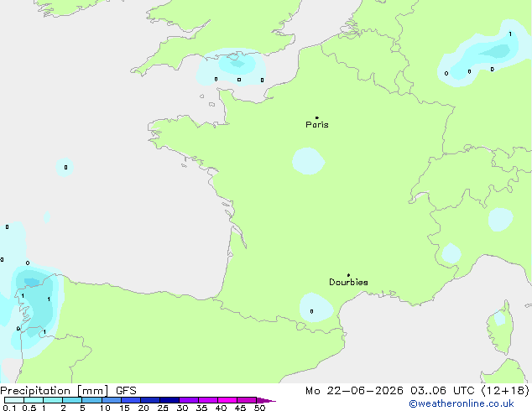
Task: Click the legend label '0.5'
Action: [29, 408]
